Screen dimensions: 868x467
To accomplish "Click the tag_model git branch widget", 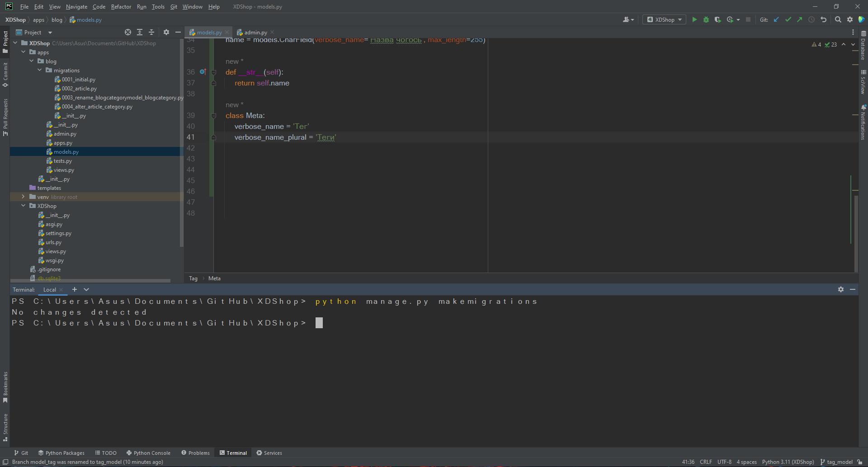I will point(836,462).
